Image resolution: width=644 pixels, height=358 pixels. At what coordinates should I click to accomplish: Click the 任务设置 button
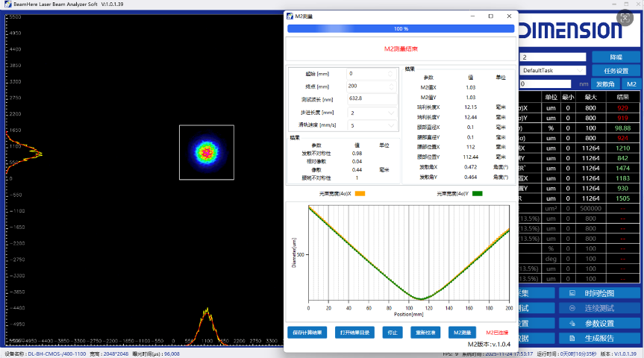pyautogui.click(x=616, y=71)
